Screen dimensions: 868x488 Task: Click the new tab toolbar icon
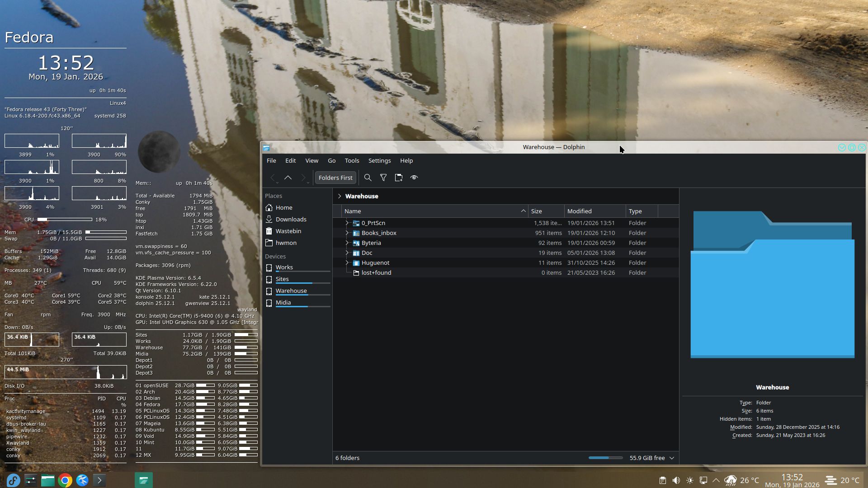tap(399, 178)
